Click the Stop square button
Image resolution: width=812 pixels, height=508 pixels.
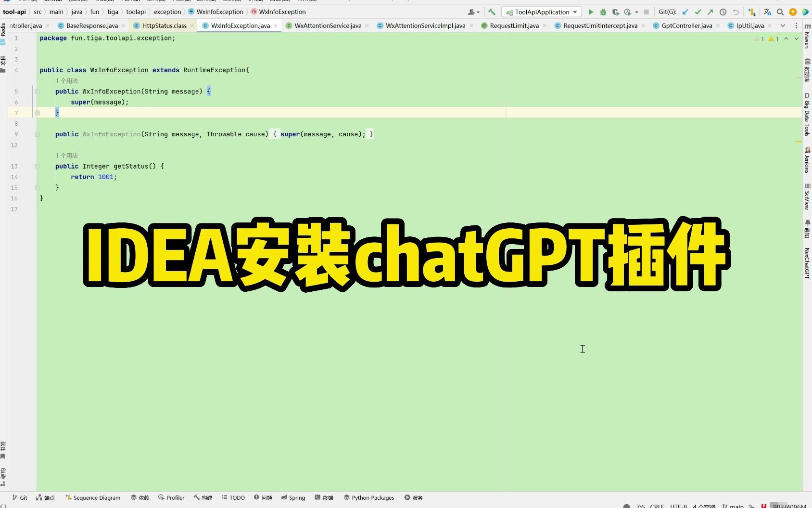[647, 12]
